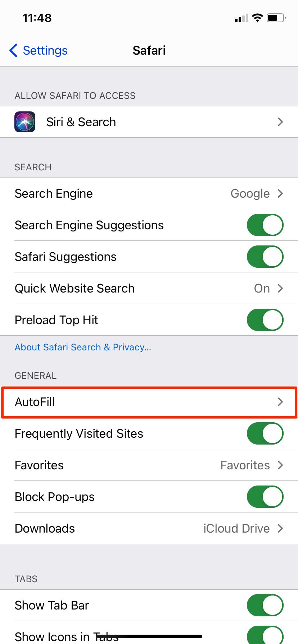Turn off Safari Suggestions
Screen dimensions: 298x644
tap(265, 257)
